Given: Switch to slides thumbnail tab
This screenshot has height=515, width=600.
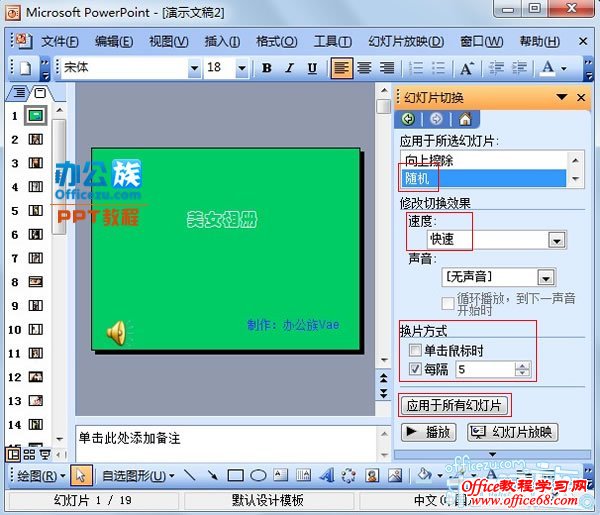Looking at the screenshot, I should click(x=40, y=92).
